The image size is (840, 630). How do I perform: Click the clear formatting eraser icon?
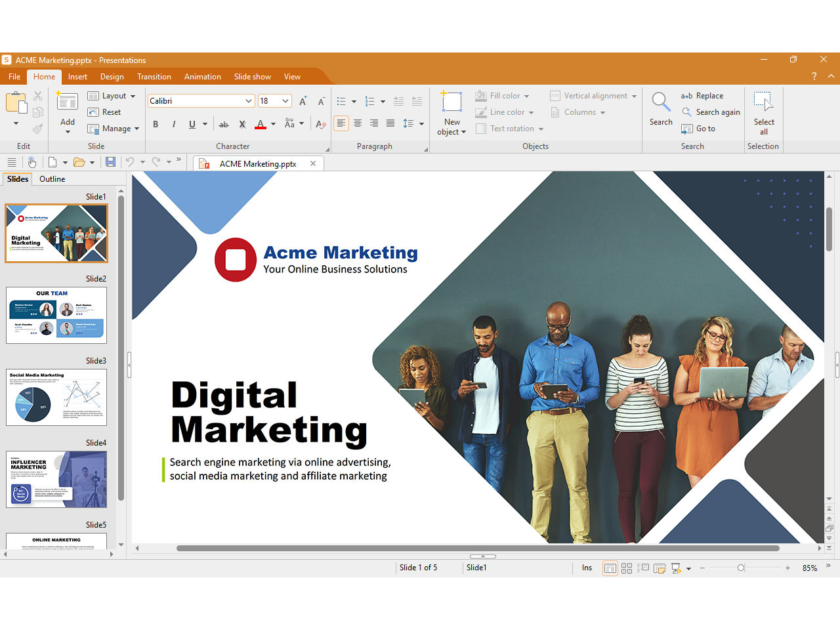point(320,124)
